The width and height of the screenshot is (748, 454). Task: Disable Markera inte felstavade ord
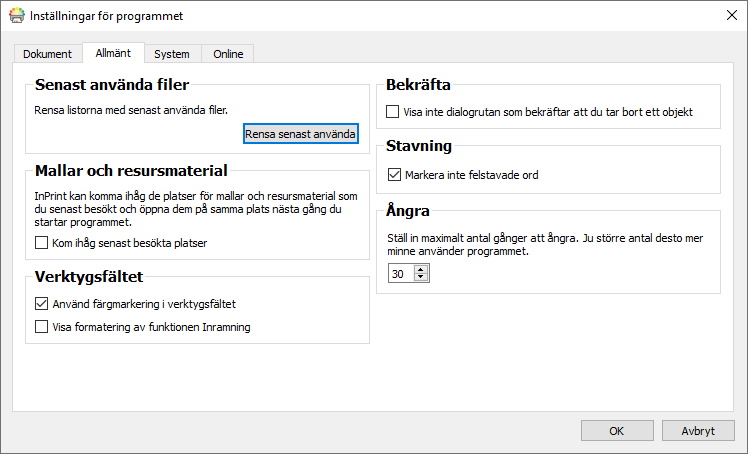[393, 175]
